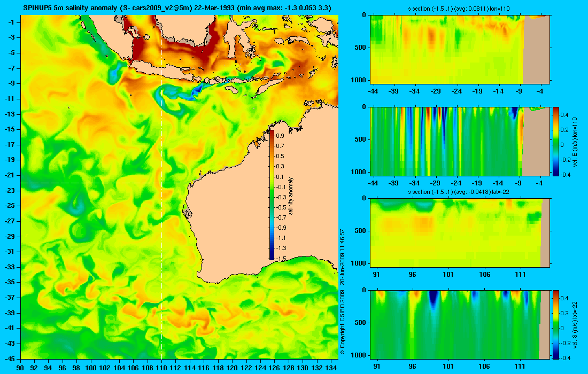Screen dimensions: 588x374
Task: Click the 1000 depth label of top section
Action: pyautogui.click(x=359, y=80)
